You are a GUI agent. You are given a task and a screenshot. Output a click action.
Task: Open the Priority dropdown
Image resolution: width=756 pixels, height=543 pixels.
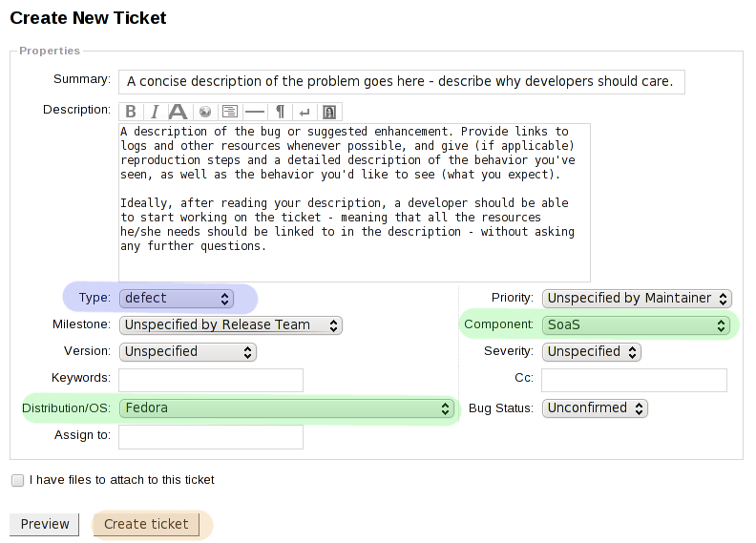pyautogui.click(x=637, y=298)
